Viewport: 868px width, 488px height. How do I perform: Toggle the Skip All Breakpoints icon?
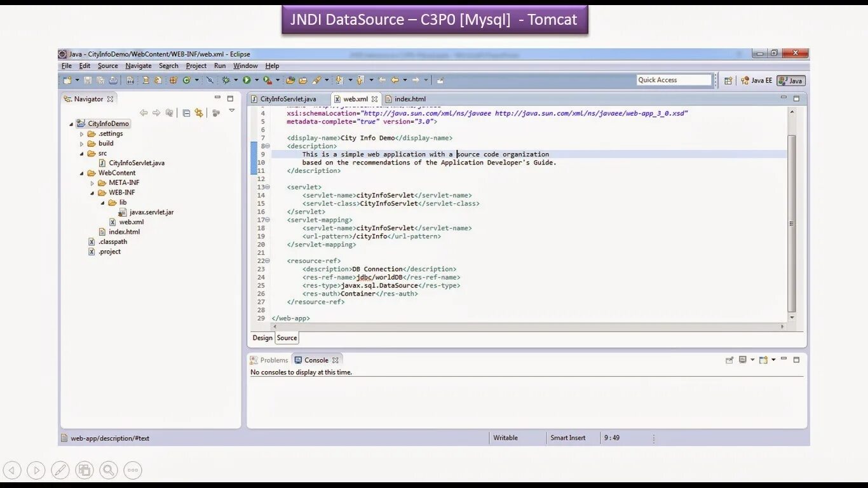point(210,80)
